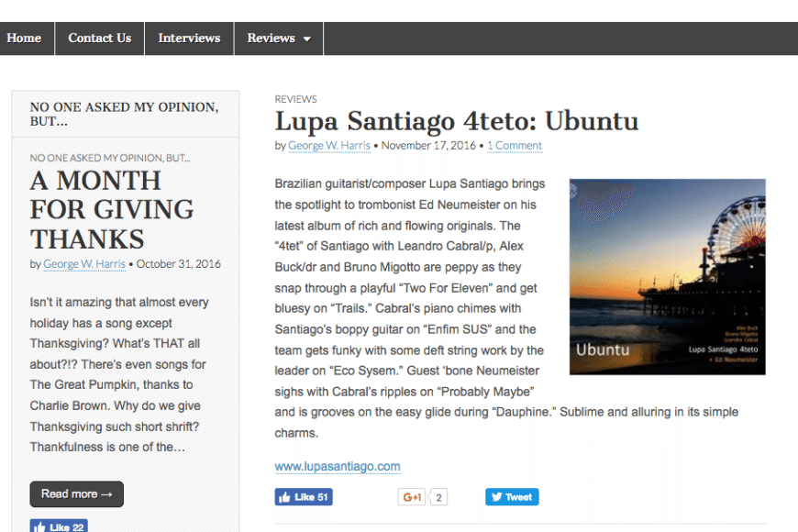This screenshot has width=798, height=532.
Task: Click the Ubuntu album cover image
Action: pos(667,276)
